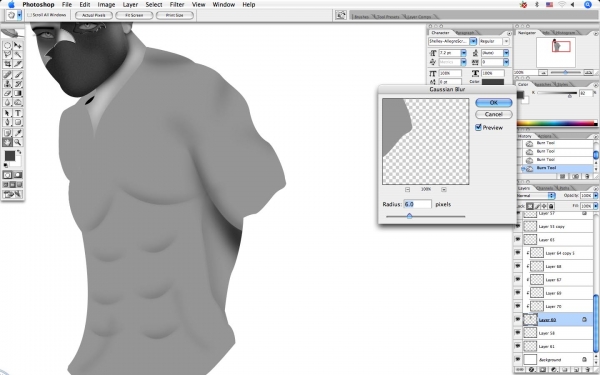Click the Actual Pixels button
Image resolution: width=600 pixels, height=375 pixels.
point(94,15)
